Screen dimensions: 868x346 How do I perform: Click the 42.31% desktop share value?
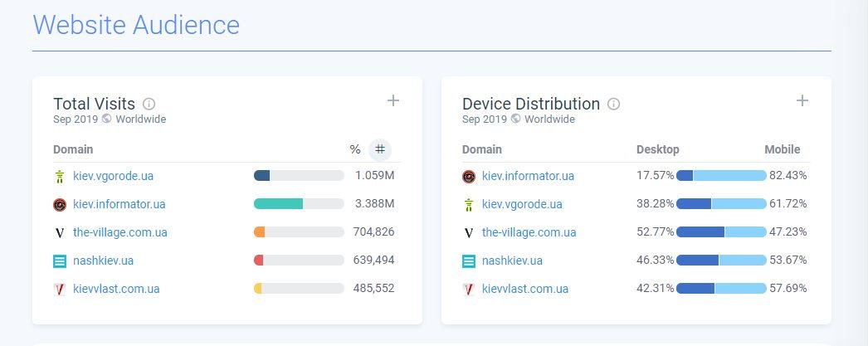click(x=656, y=289)
